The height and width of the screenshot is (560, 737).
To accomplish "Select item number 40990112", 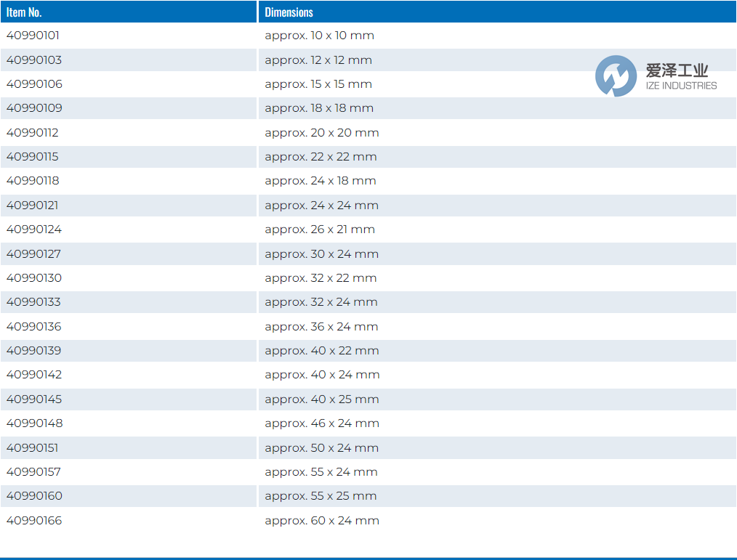I will point(33,133).
